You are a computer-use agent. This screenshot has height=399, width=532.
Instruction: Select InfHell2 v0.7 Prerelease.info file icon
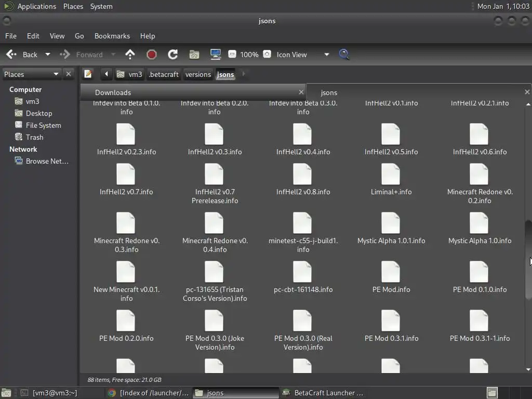pos(214,175)
